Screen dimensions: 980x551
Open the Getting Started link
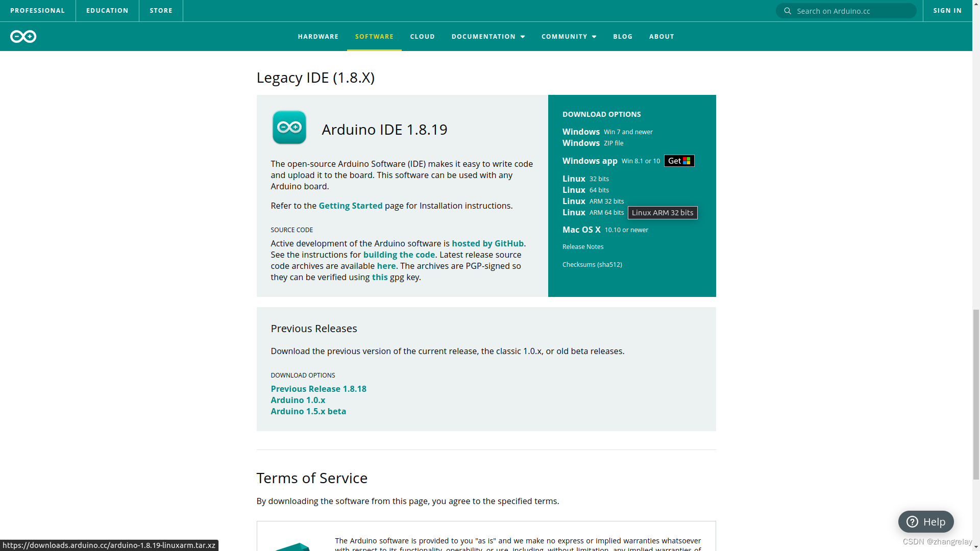(x=350, y=206)
